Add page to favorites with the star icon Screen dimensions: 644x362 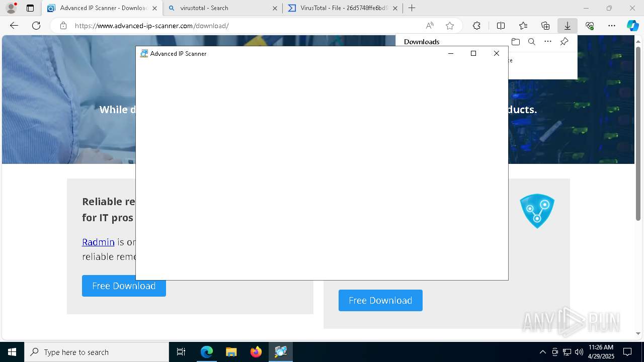pyautogui.click(x=450, y=26)
